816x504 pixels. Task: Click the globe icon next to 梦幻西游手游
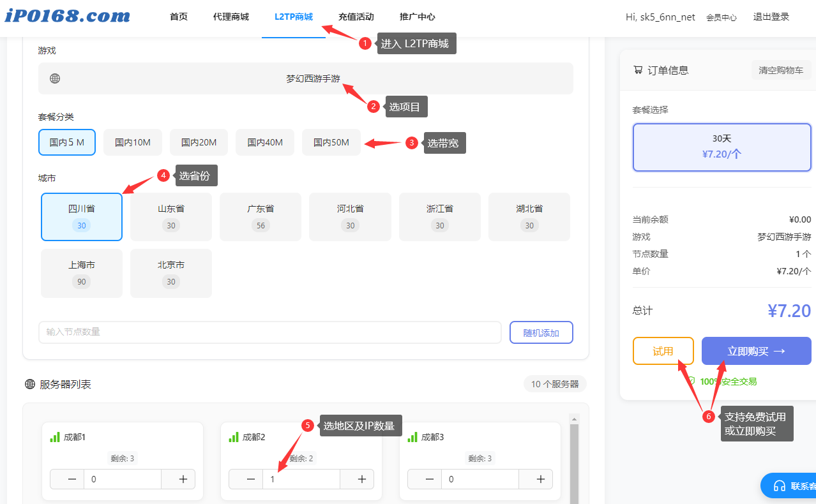pos(55,77)
